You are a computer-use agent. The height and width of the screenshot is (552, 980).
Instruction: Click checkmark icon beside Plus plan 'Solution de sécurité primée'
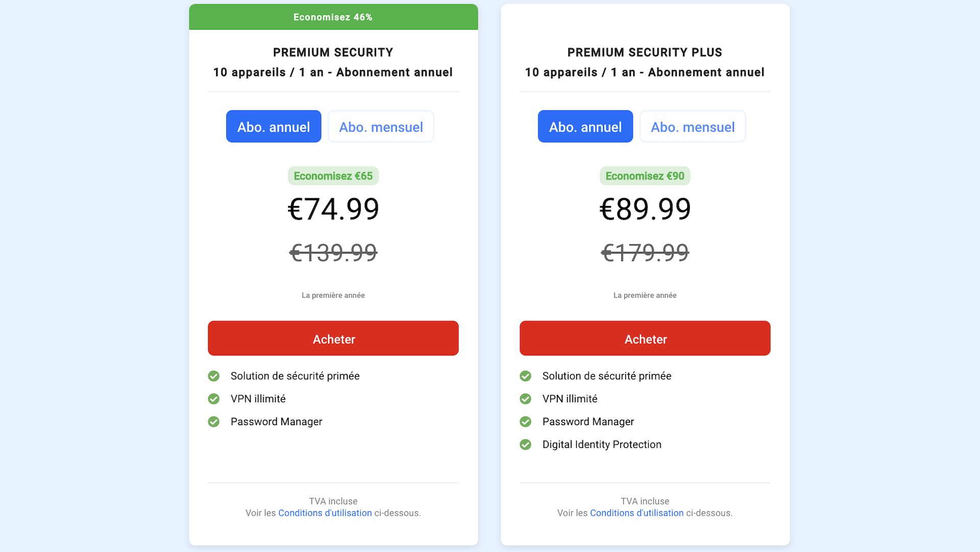[525, 376]
